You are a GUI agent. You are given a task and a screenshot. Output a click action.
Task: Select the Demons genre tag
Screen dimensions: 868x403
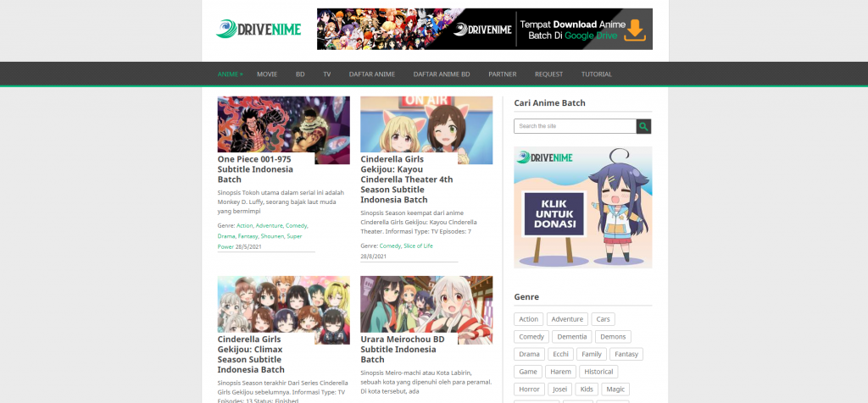(614, 337)
